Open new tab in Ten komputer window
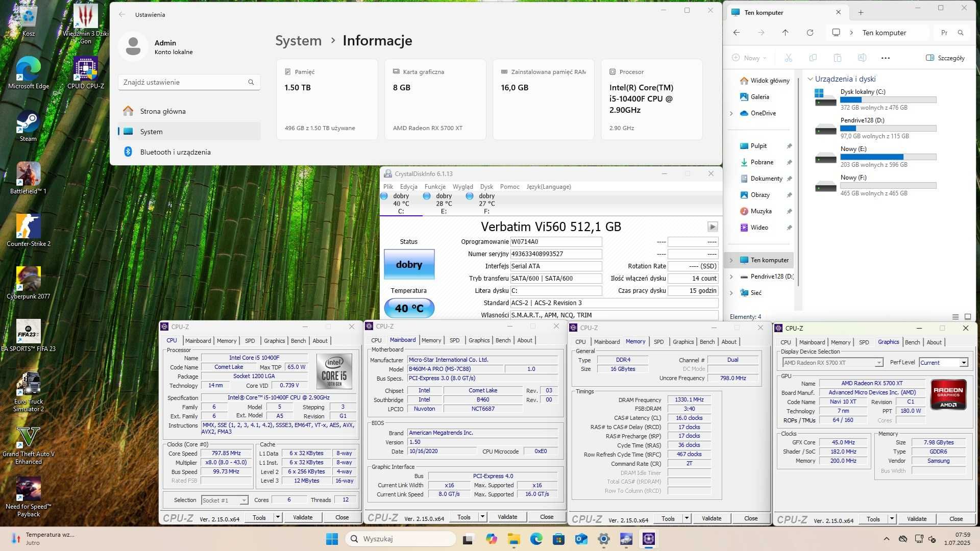980x551 pixels. 861,12
